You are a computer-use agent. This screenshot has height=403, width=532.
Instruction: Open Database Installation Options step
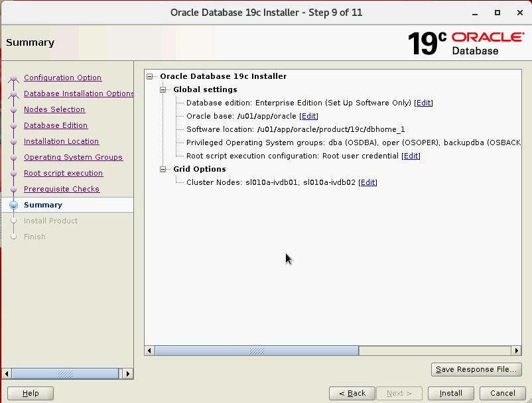[78, 93]
